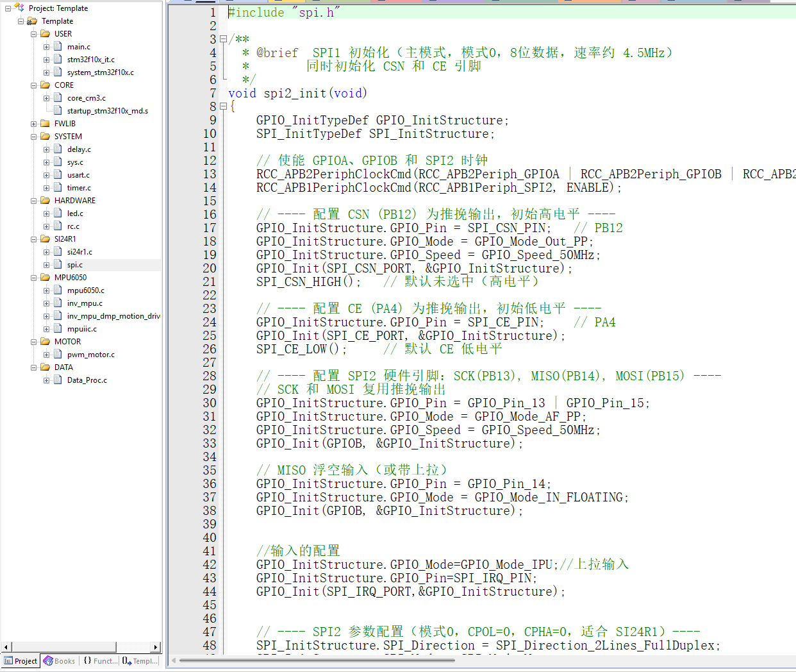Expand spi.c to show its includes
This screenshot has width=796, height=672.
(46, 265)
